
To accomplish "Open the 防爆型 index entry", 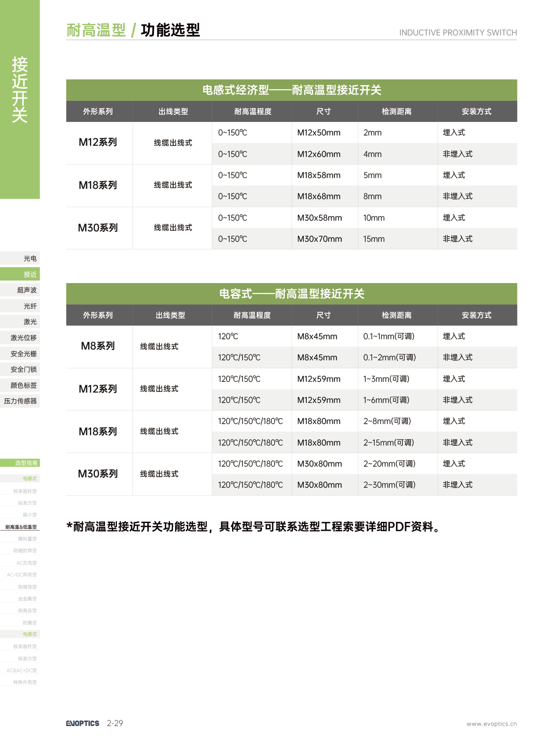I will 30,623.
